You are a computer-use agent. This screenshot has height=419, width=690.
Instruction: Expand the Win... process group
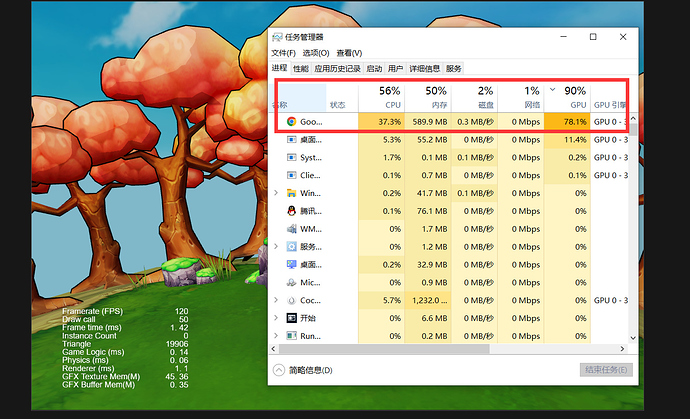(276, 193)
